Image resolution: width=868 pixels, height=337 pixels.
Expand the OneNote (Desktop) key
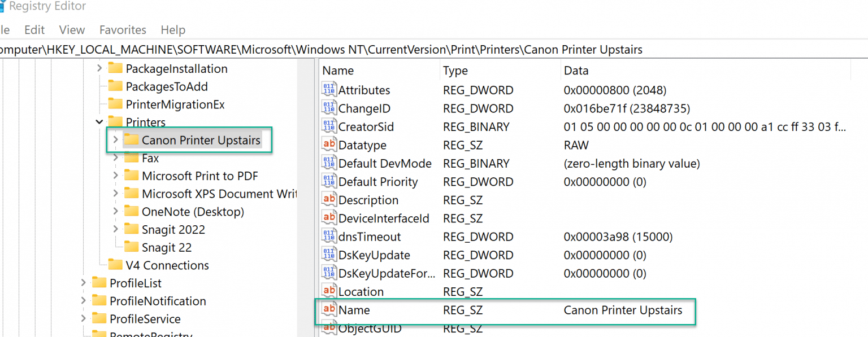[115, 212]
